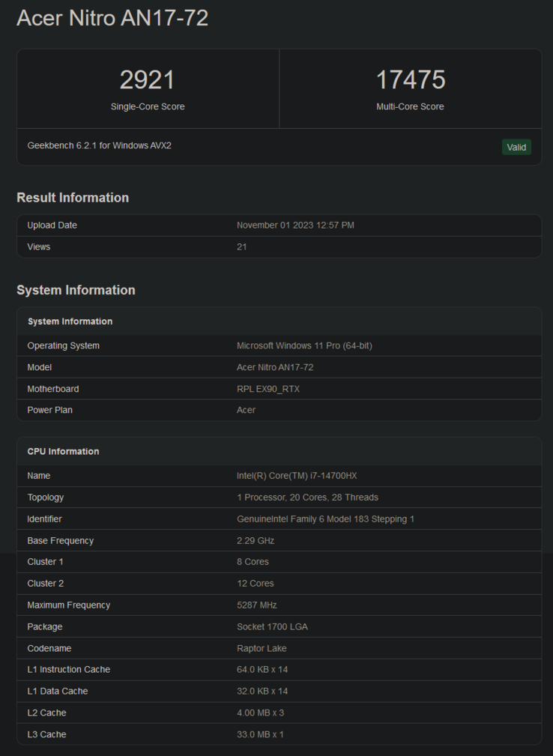Click the Acer Nitro AN17-72 page title
The width and height of the screenshot is (553, 756).
(112, 18)
